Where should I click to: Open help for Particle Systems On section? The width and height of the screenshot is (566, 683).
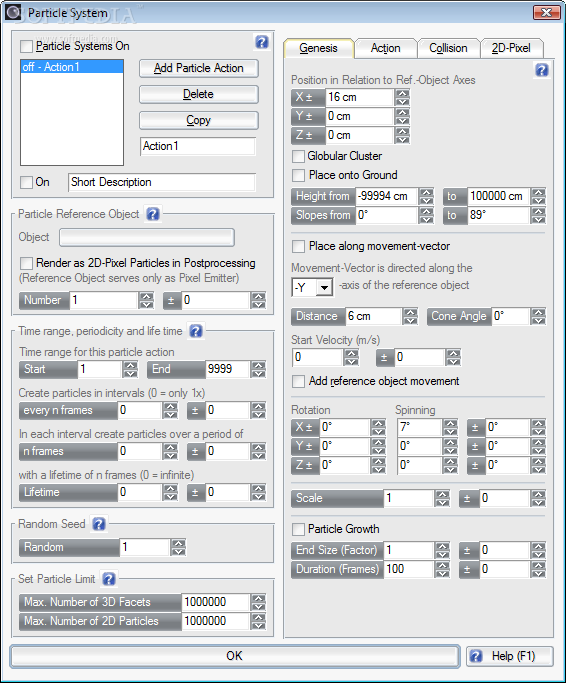(x=261, y=42)
